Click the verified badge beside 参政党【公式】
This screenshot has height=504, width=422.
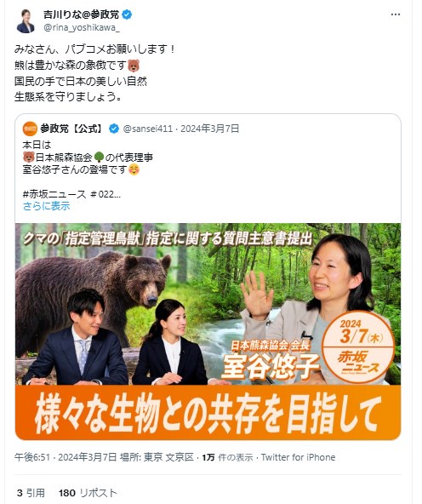pos(114,129)
